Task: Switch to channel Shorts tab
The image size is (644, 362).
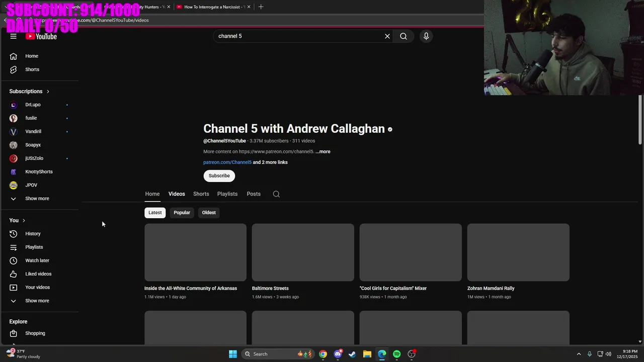Action: point(201,194)
